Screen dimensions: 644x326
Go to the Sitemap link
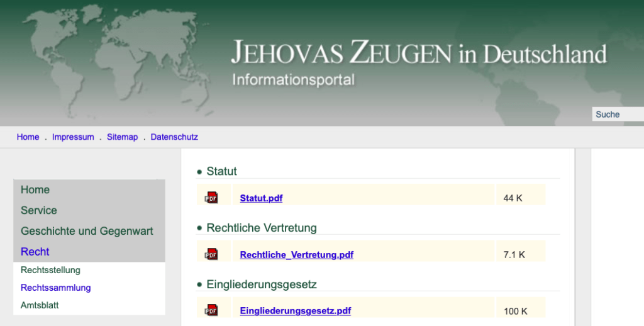click(122, 137)
